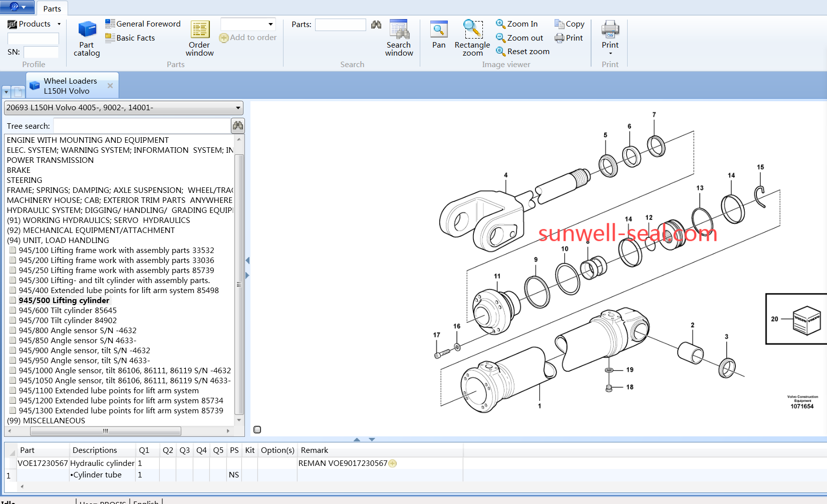This screenshot has height=504, width=827.
Task: Select the Wheel Loaders L150H Volvo tab
Action: tap(70, 86)
